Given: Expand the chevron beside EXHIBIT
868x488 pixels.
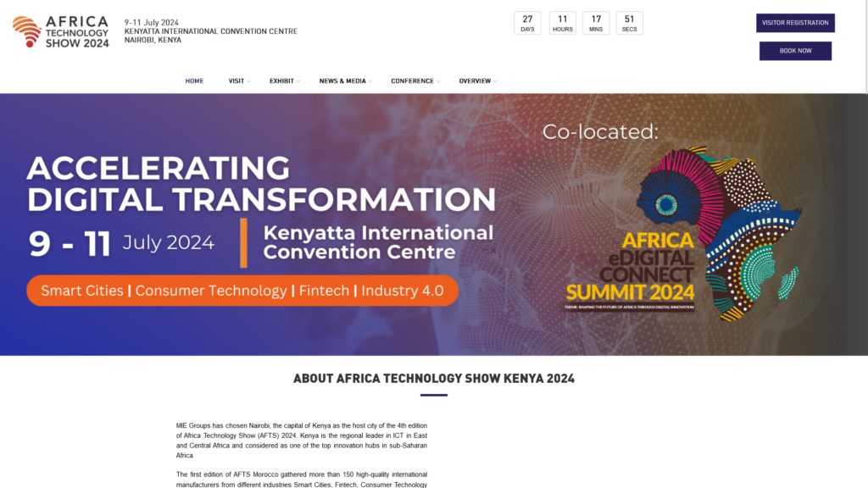Looking at the screenshot, I should coord(298,81).
